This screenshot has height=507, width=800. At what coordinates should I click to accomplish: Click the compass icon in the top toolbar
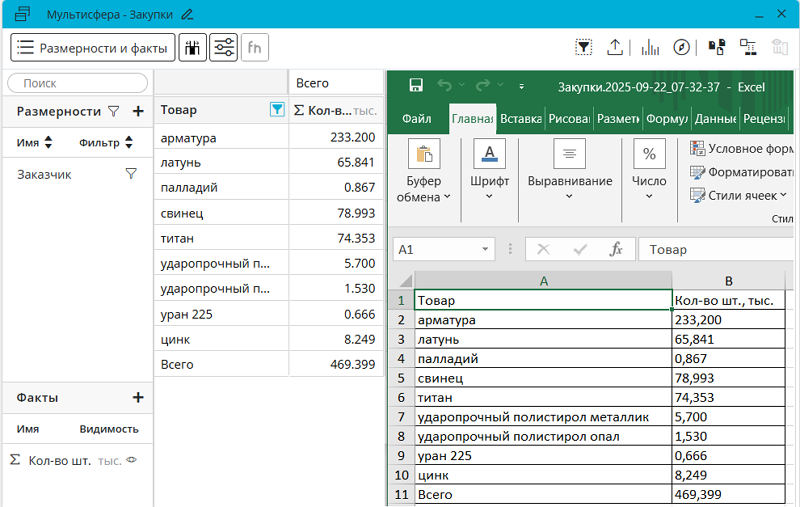point(682,47)
